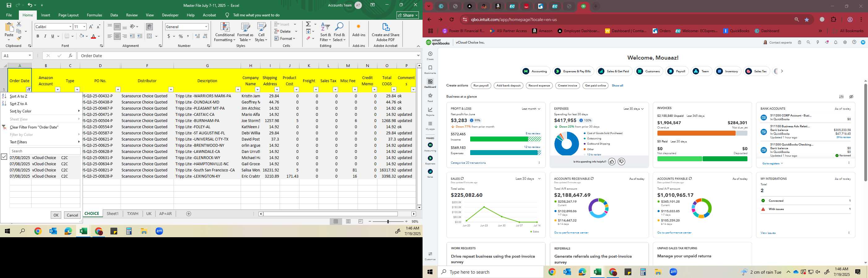Open Find & Select menu
Viewport: 868px width, 278px height.
(x=339, y=32)
